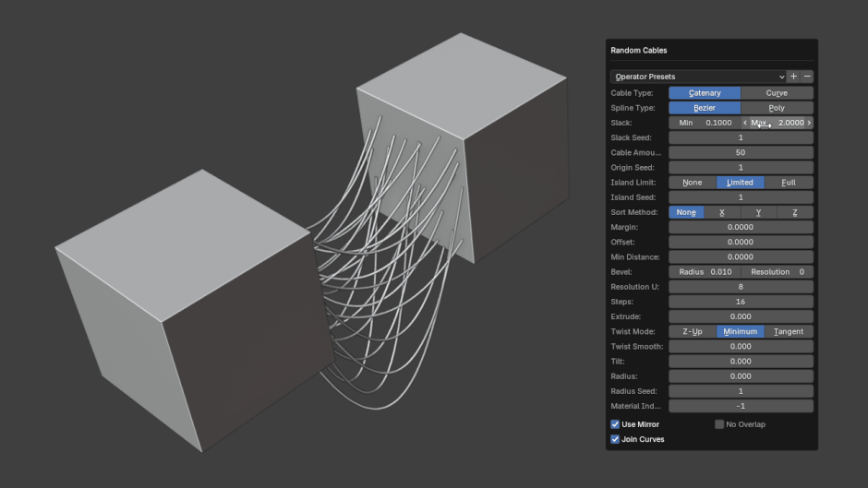Remove operator preset with minus icon

click(x=807, y=77)
